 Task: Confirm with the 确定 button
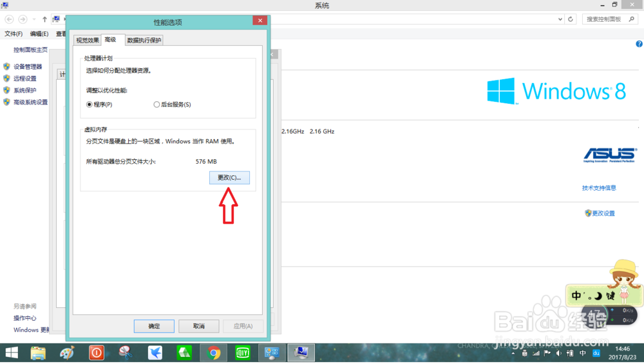click(x=154, y=326)
